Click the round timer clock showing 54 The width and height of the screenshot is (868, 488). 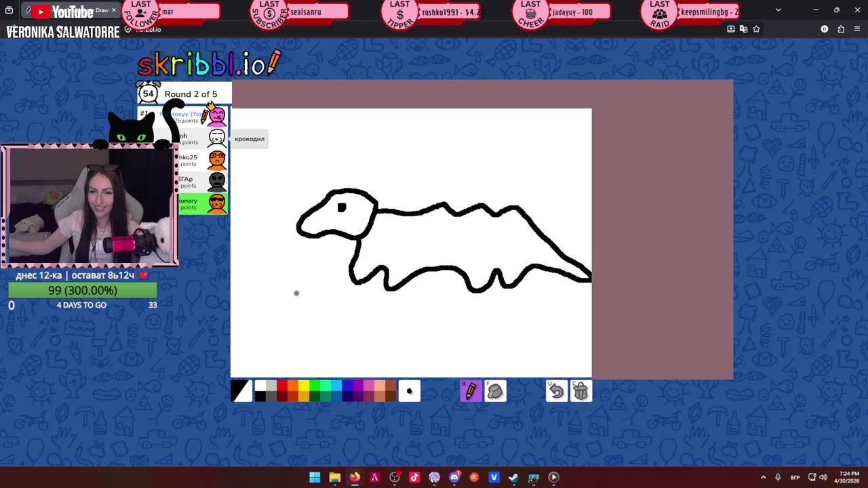pos(148,94)
